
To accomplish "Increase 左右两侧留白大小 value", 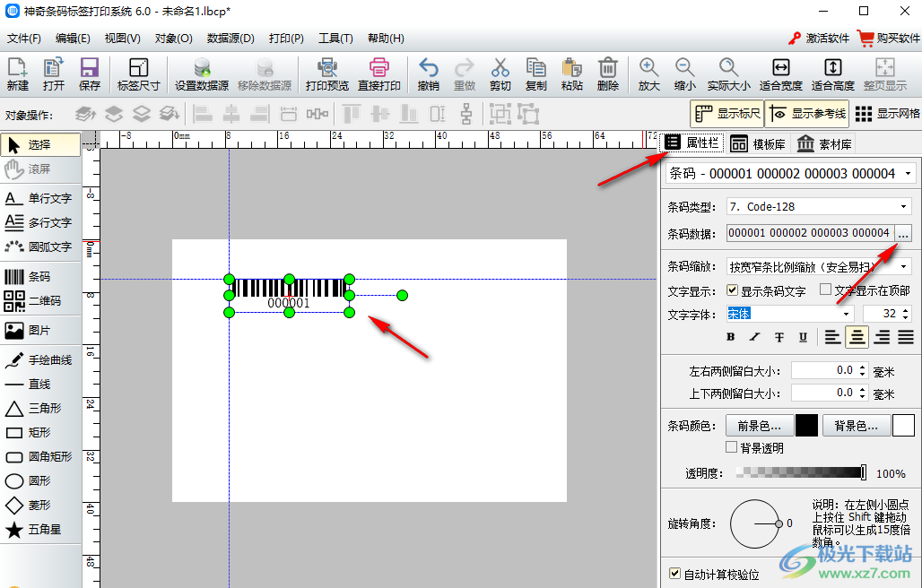I will pos(862,367).
